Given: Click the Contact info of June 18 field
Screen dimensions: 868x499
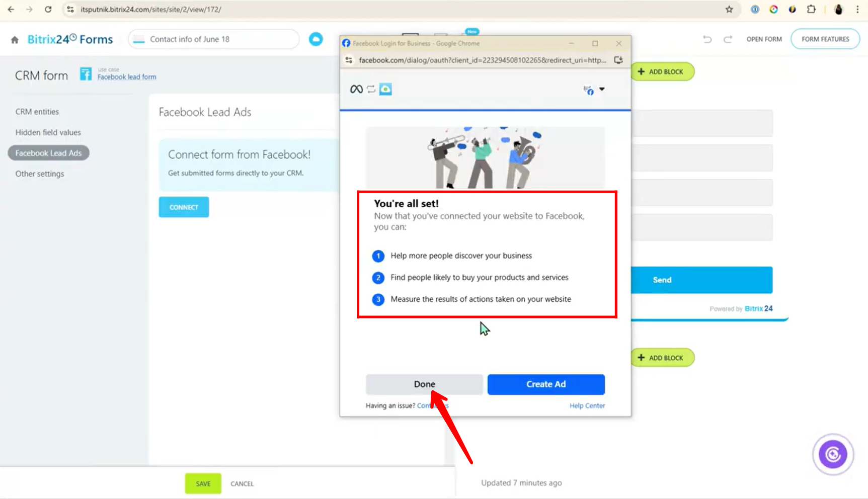Looking at the screenshot, I should 213,39.
